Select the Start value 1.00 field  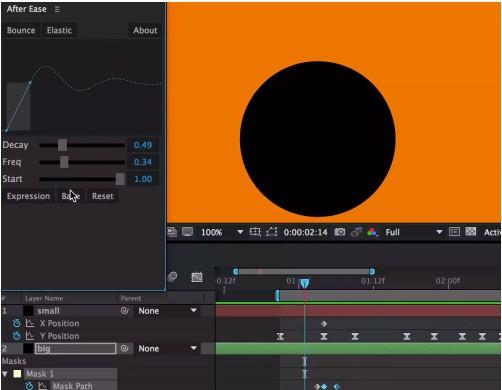(x=143, y=179)
